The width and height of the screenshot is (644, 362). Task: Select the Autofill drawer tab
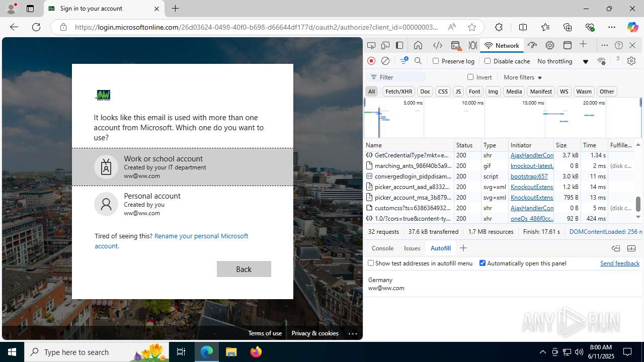pos(441,248)
